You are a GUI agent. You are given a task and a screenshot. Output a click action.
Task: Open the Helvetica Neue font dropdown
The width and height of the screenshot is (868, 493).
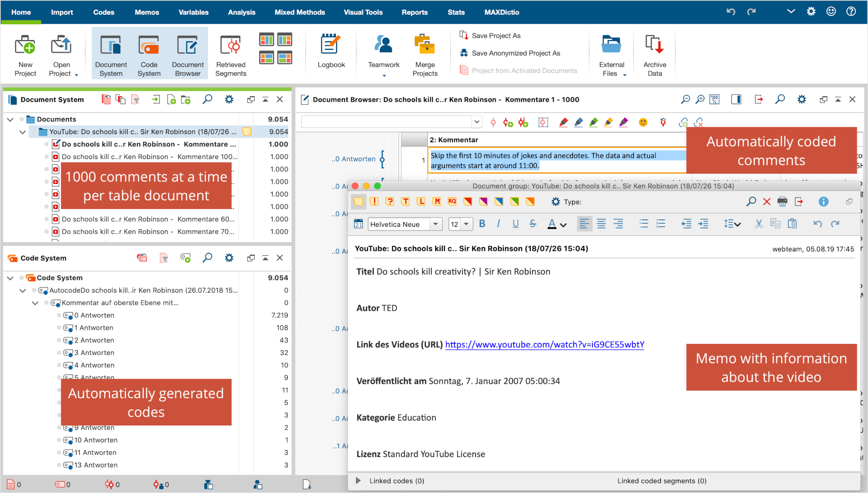[x=435, y=224]
